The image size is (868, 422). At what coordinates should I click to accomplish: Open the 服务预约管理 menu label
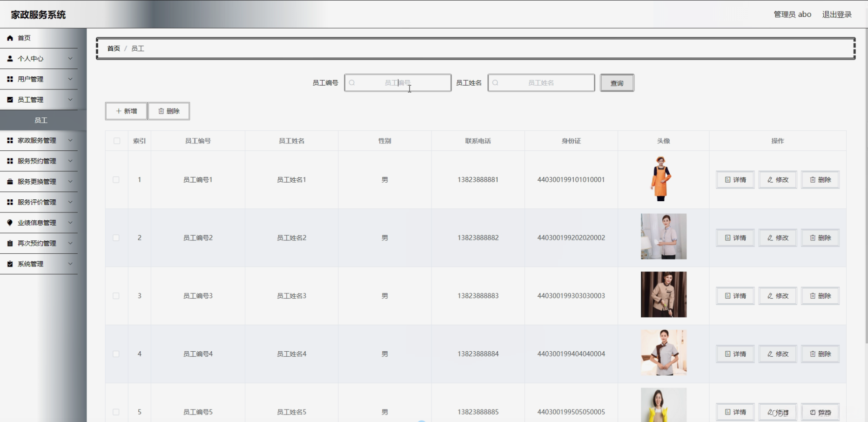37,161
